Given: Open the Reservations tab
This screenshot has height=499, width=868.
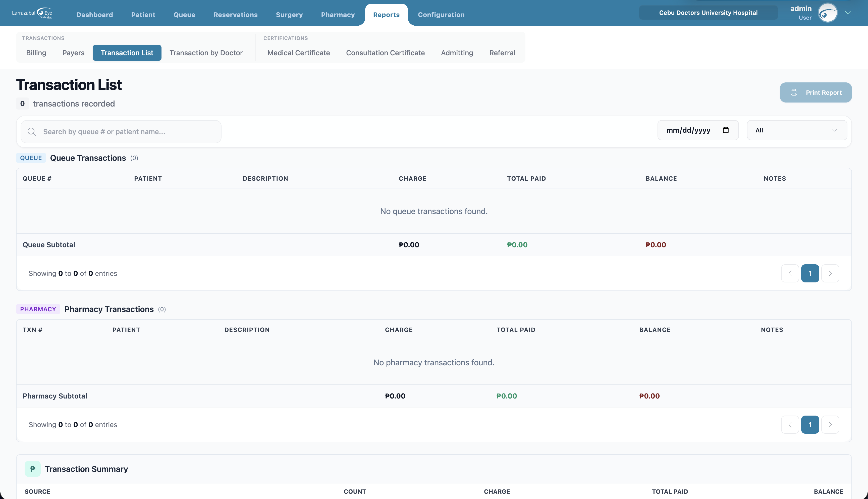Looking at the screenshot, I should click(235, 15).
